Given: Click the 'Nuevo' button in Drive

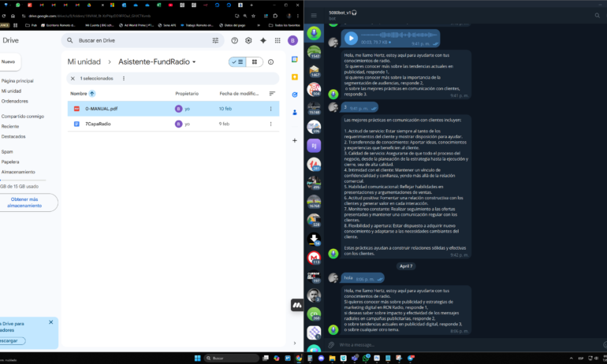Looking at the screenshot, I should [10, 62].
